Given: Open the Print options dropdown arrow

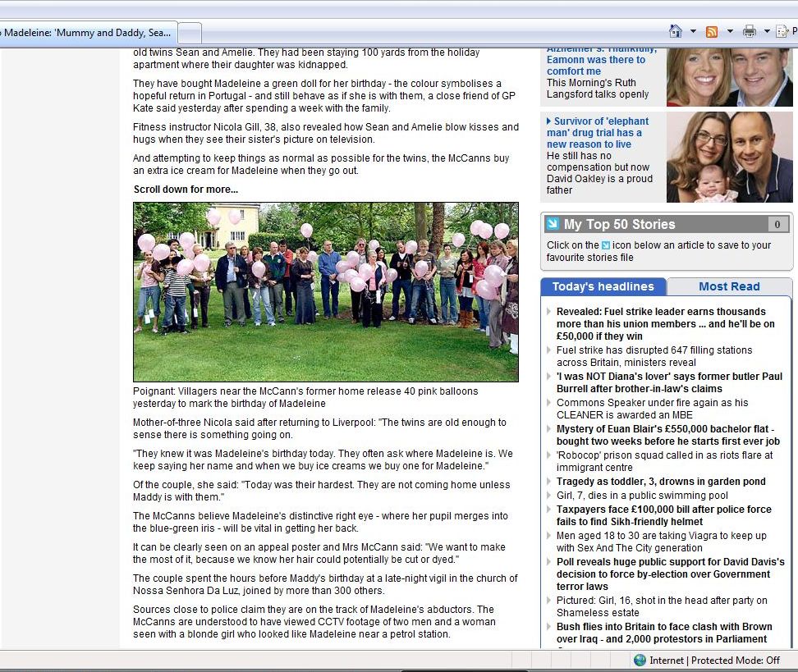Looking at the screenshot, I should (766, 32).
